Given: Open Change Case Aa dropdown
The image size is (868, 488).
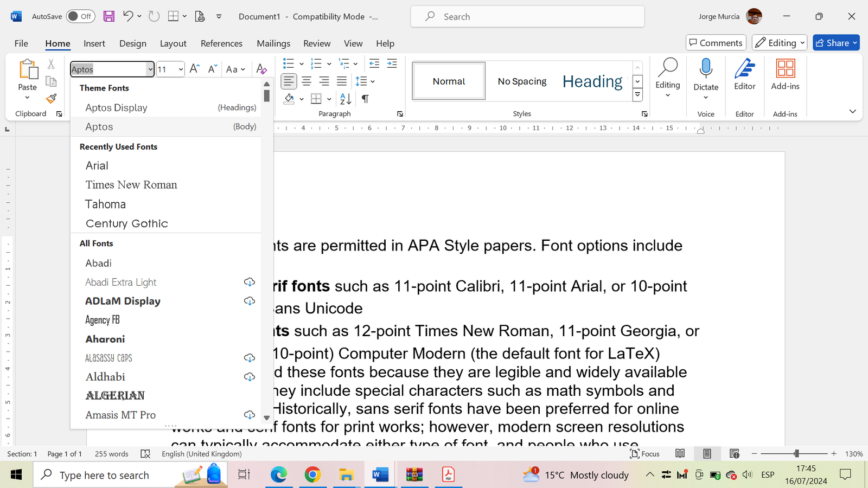Looking at the screenshot, I should click(x=235, y=69).
